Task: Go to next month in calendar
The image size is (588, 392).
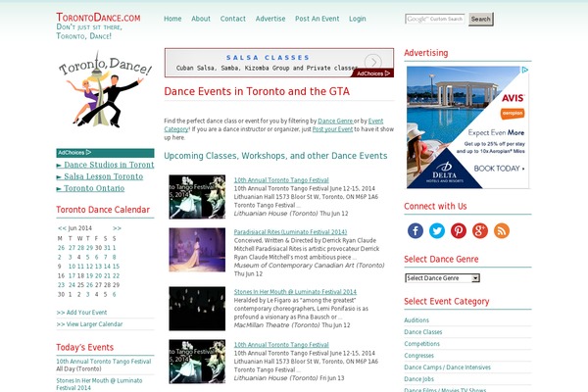Action: pyautogui.click(x=117, y=228)
